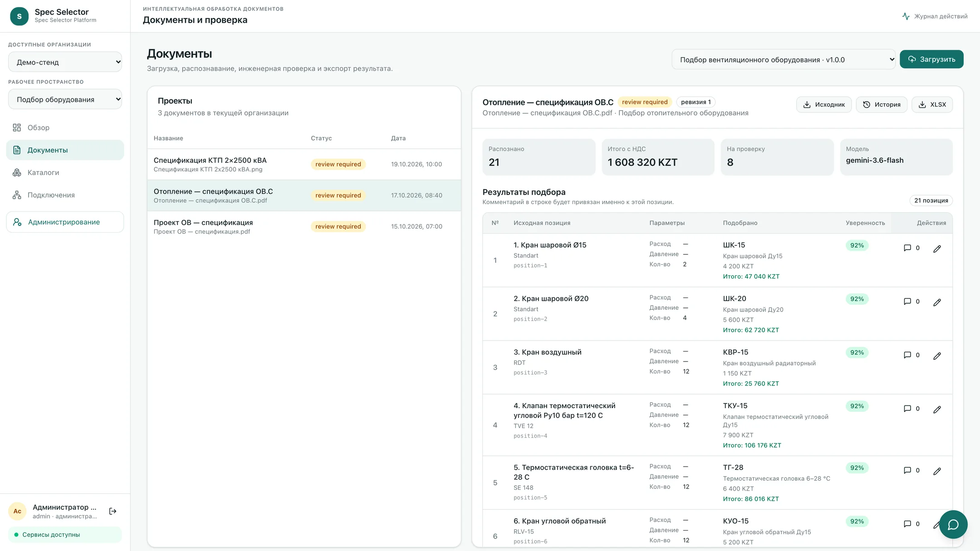Click the Загрузить upload button

point(931,59)
